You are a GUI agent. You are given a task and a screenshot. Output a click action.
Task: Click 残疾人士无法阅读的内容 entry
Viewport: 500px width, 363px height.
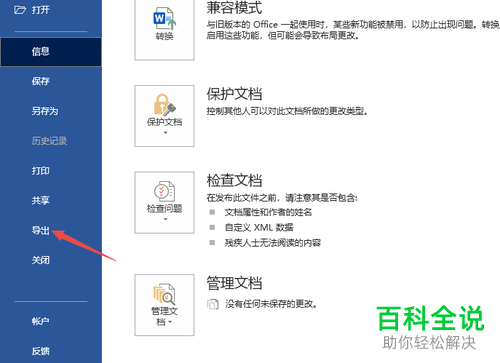273,243
